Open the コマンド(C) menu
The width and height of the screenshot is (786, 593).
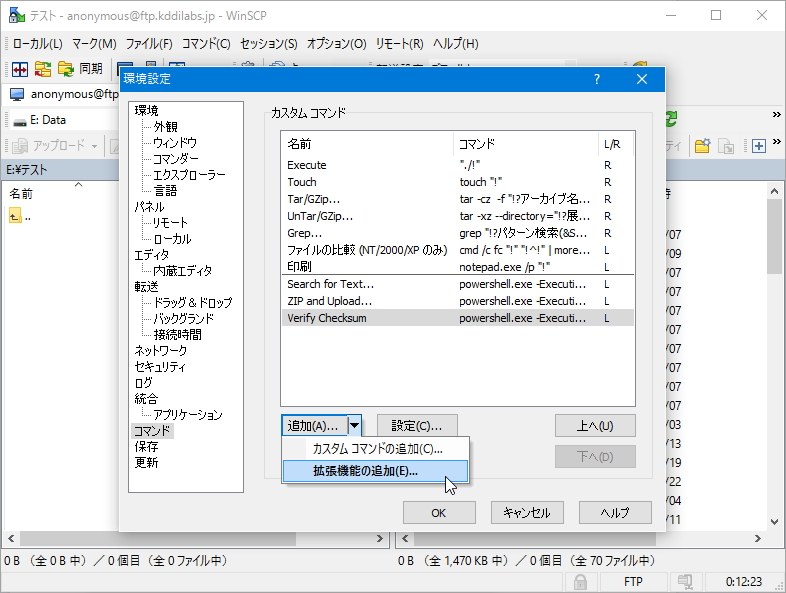tap(206, 44)
